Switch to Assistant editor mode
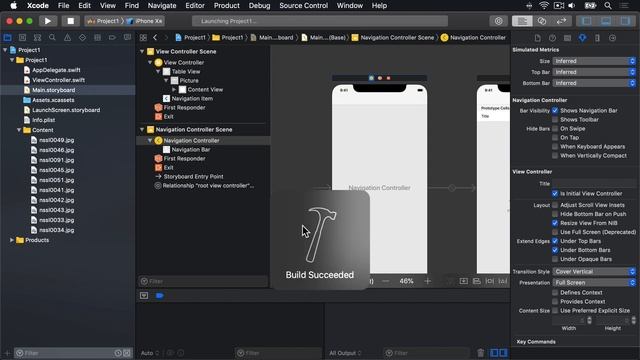Image resolution: width=640 pixels, height=360 pixels. (x=542, y=21)
